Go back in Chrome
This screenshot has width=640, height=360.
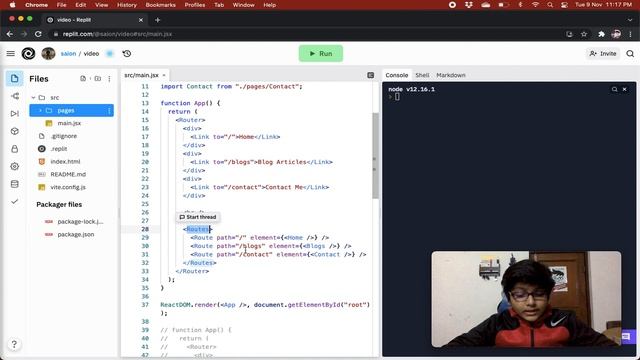[10, 34]
